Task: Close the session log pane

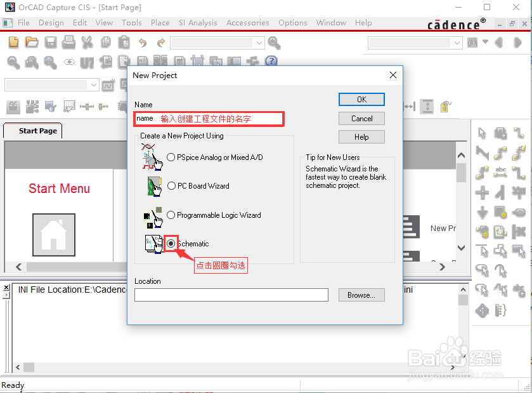Action: (x=6, y=288)
